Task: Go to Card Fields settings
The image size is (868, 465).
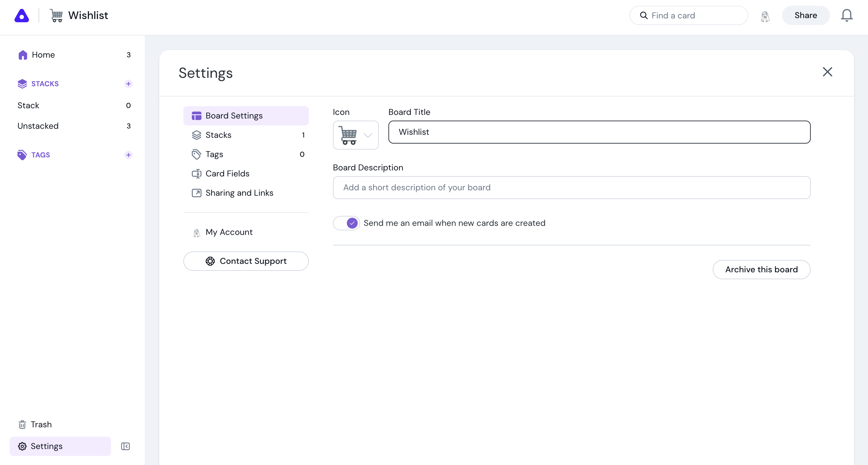Action: (x=227, y=173)
